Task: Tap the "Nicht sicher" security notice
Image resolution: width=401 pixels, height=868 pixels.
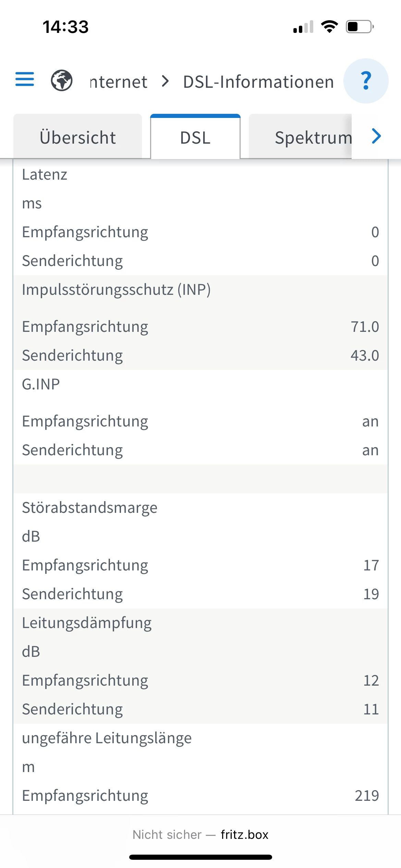Action: (167, 835)
